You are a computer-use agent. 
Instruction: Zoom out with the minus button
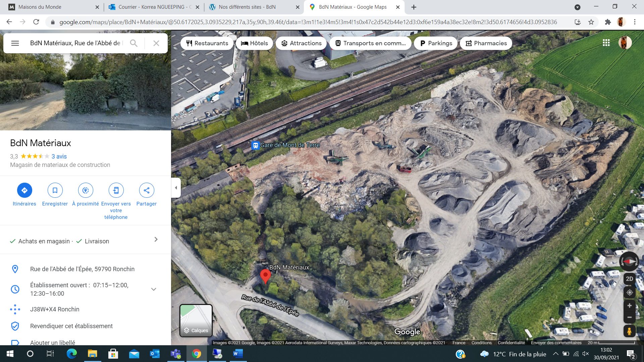630,317
